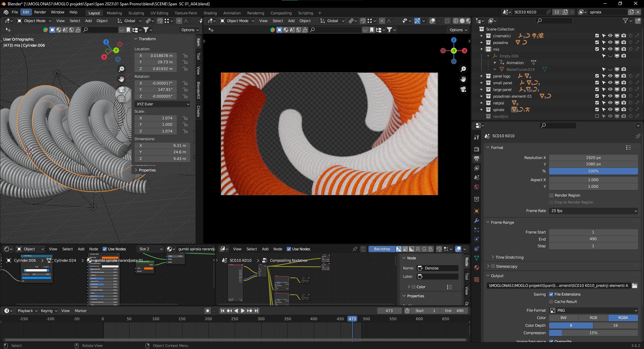Click the output path folder browse icon
Image resolution: width=644 pixels, height=349 pixels.
[x=635, y=286]
